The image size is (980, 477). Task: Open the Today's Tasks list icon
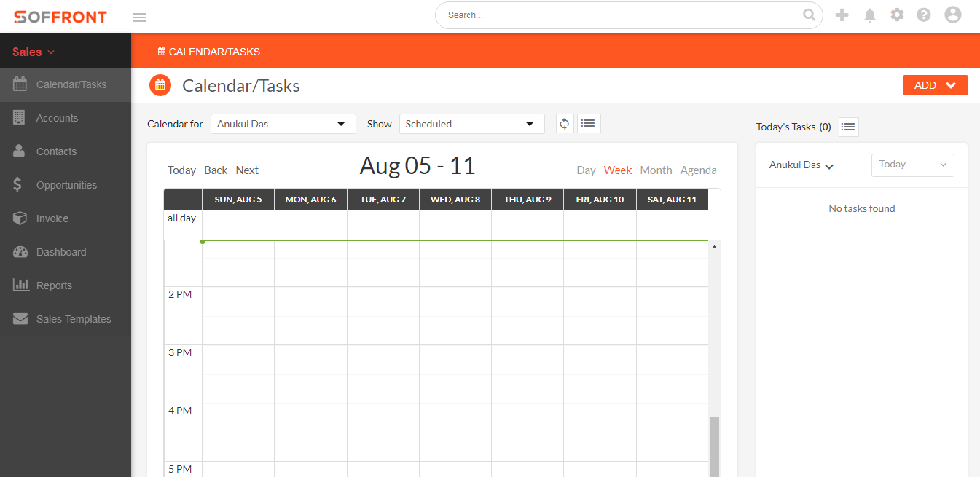click(x=848, y=127)
